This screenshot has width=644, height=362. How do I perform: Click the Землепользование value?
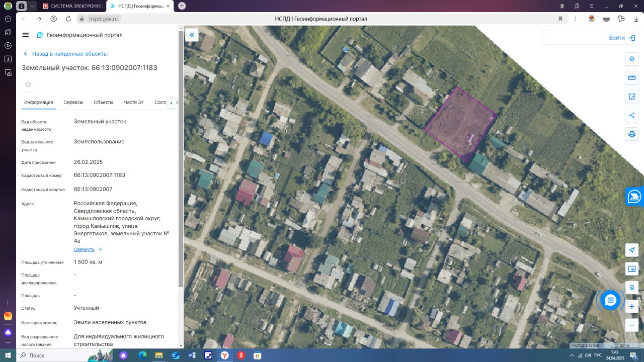click(99, 142)
